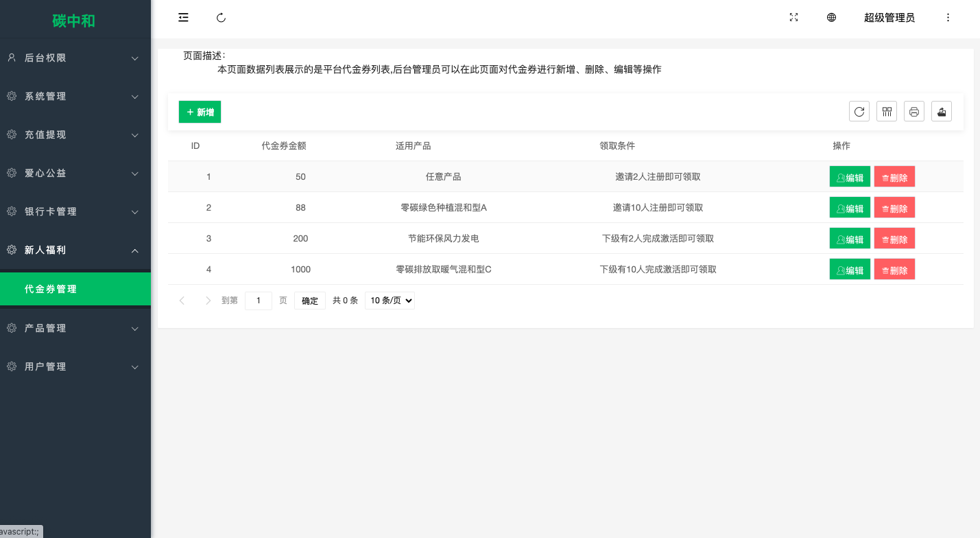Open the 产品管理 sidebar menu
The width and height of the screenshot is (980, 538).
click(x=75, y=329)
